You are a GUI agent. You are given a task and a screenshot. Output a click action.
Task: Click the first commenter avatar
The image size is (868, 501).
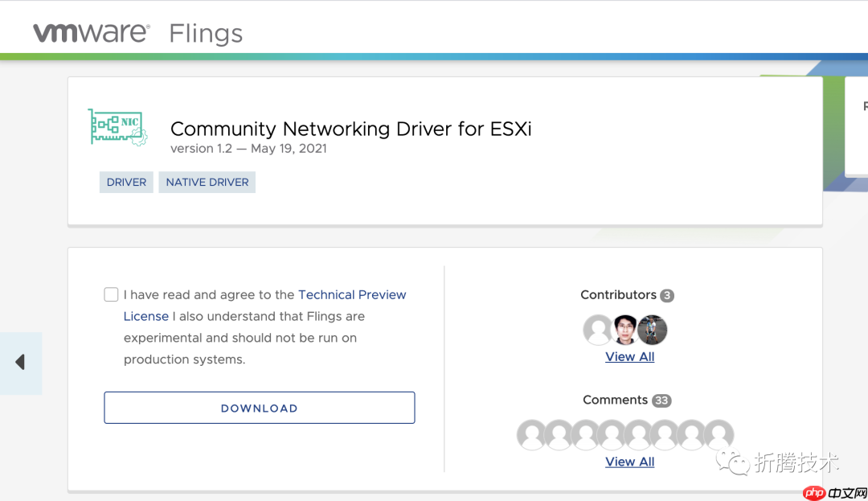pyautogui.click(x=532, y=434)
